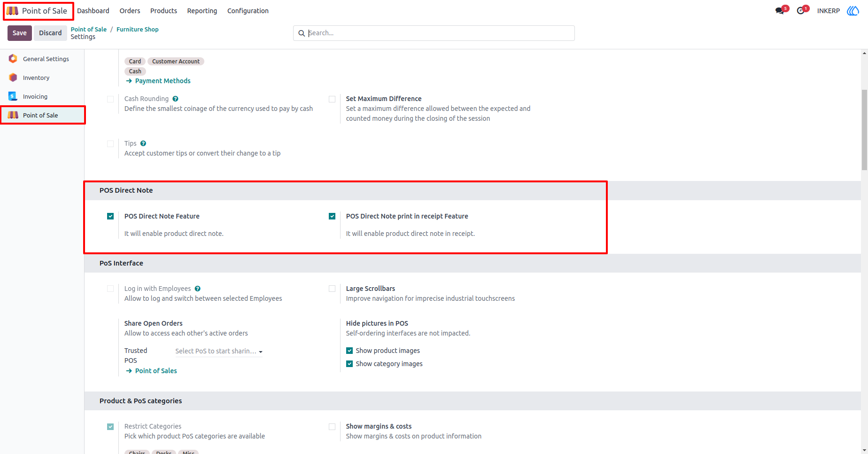This screenshot has width=868, height=454.
Task: Uncheck POS Direct Note print in receipt Feature
Action: click(x=332, y=216)
